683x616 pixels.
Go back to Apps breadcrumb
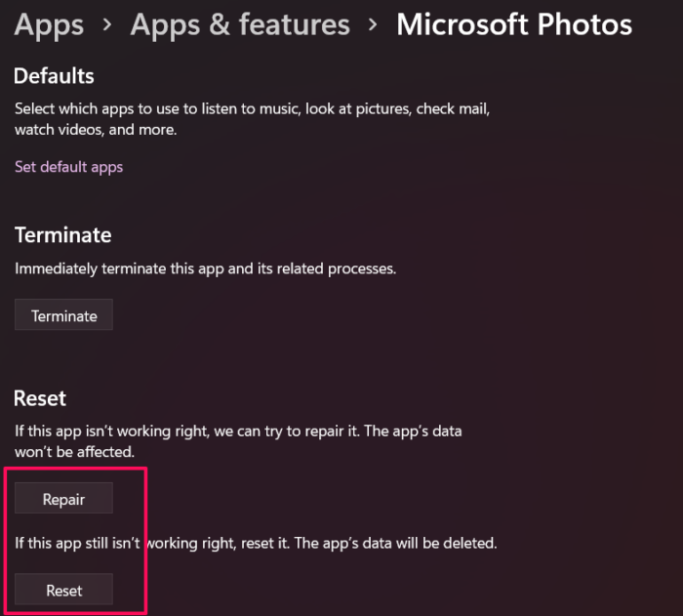[x=49, y=24]
